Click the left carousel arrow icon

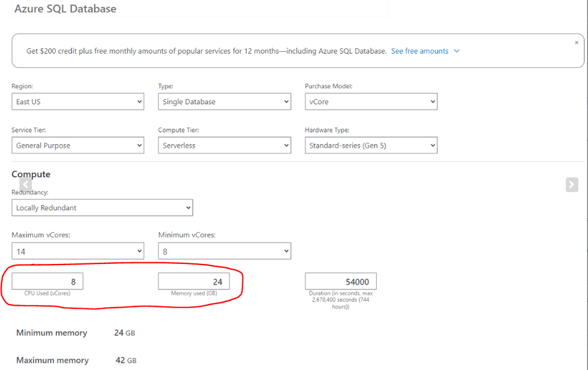[x=25, y=184]
